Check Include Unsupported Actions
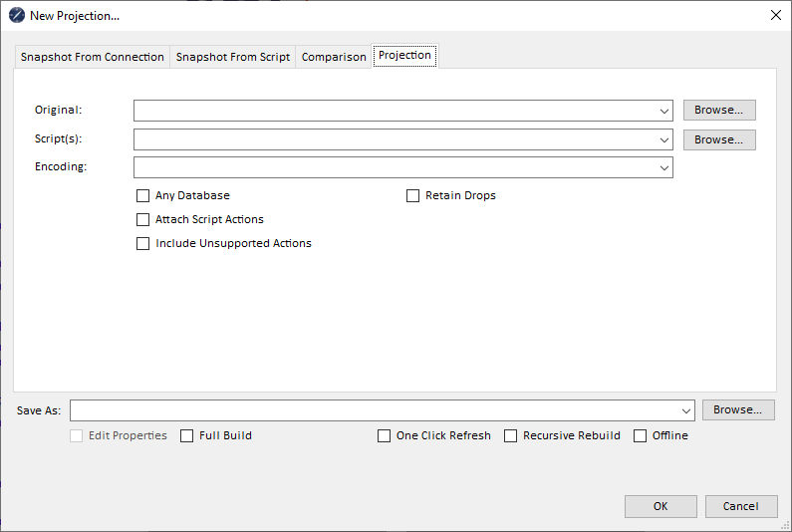 click(x=143, y=244)
